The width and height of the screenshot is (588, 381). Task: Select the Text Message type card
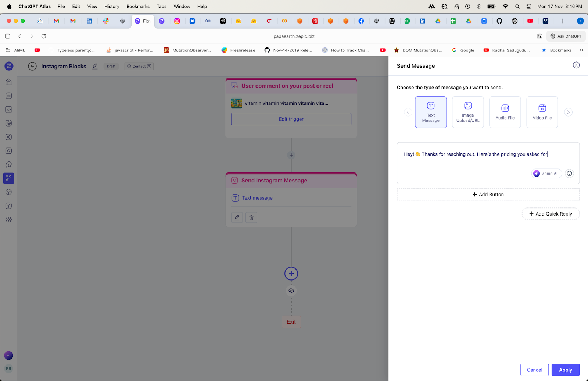click(x=431, y=112)
